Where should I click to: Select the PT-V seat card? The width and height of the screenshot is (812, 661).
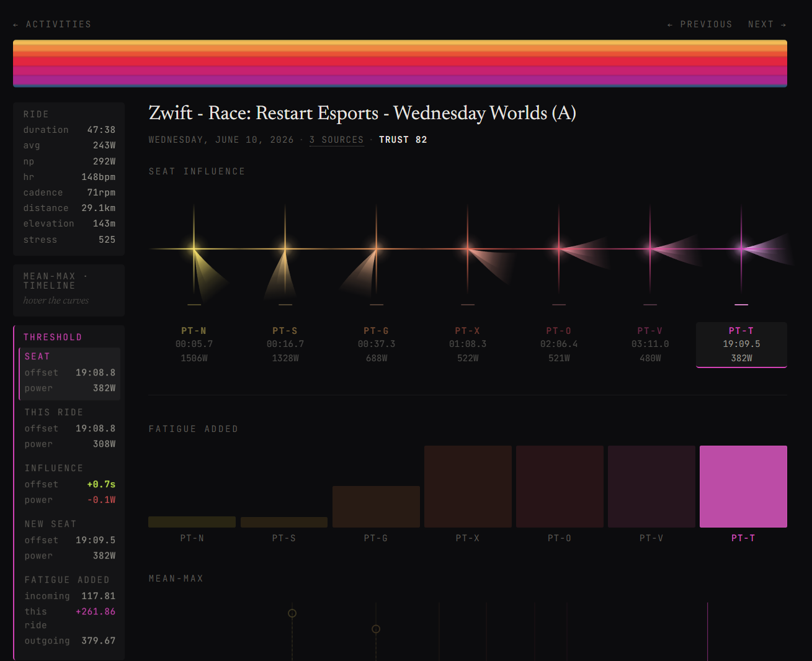tap(650, 344)
